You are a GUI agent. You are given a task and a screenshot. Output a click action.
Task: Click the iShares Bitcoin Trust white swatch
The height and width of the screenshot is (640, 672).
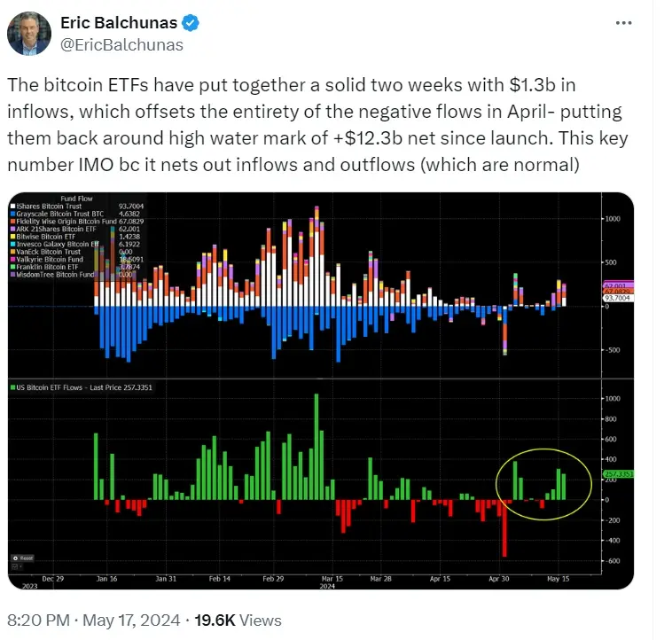[13, 206]
